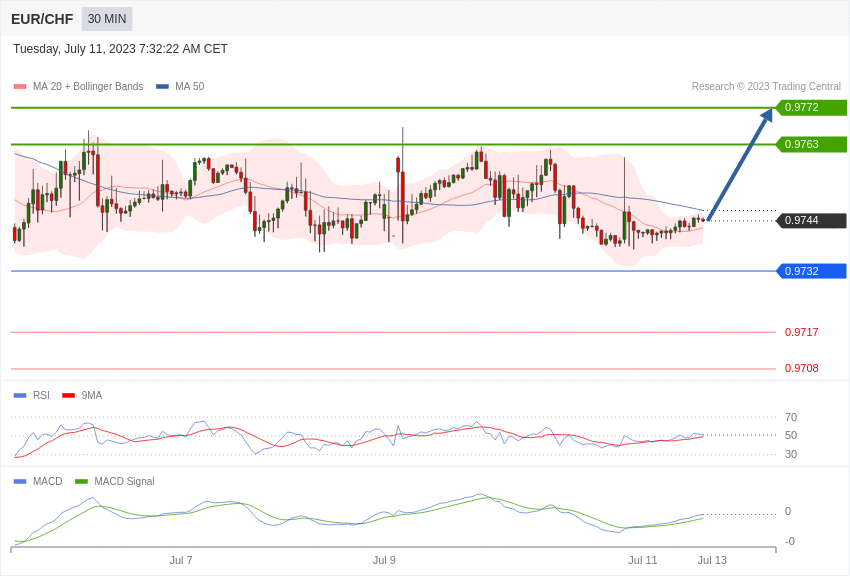Screen dimensions: 850x576
Task: Click the green MACD Signal legend swatch
Action: pos(81,481)
